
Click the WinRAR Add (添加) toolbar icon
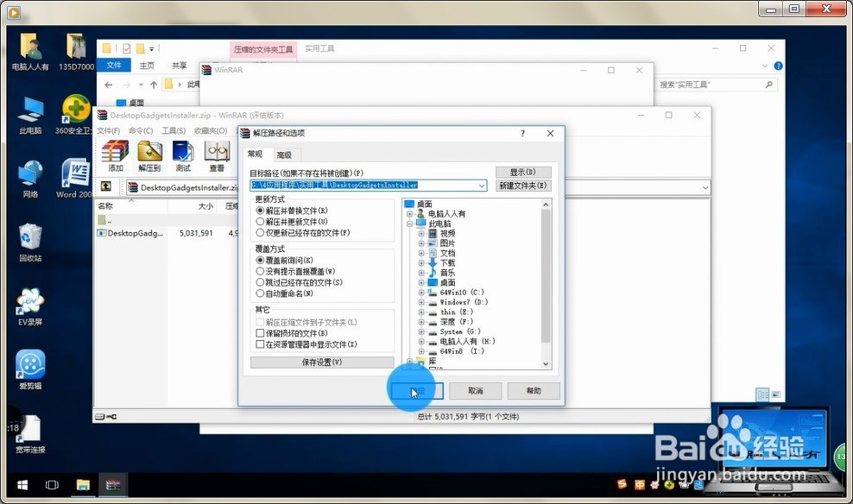pos(116,156)
